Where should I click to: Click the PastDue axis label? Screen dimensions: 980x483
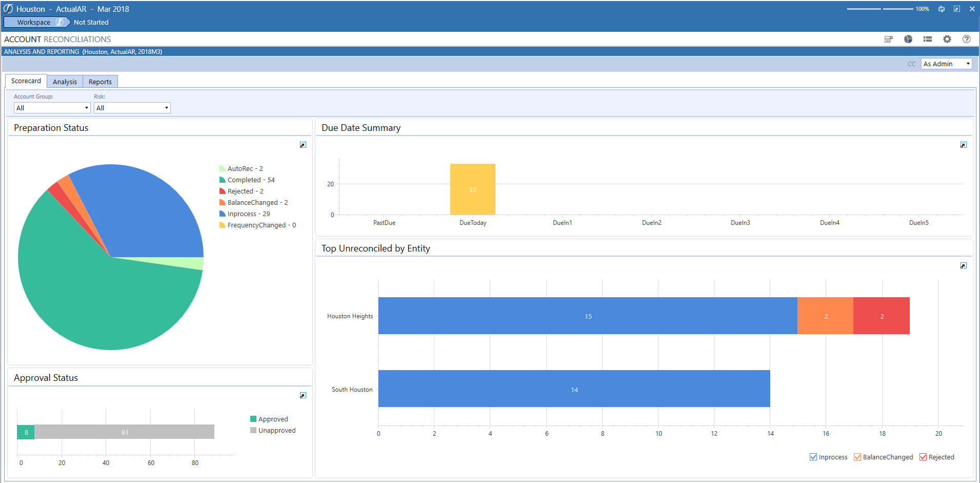coord(384,223)
